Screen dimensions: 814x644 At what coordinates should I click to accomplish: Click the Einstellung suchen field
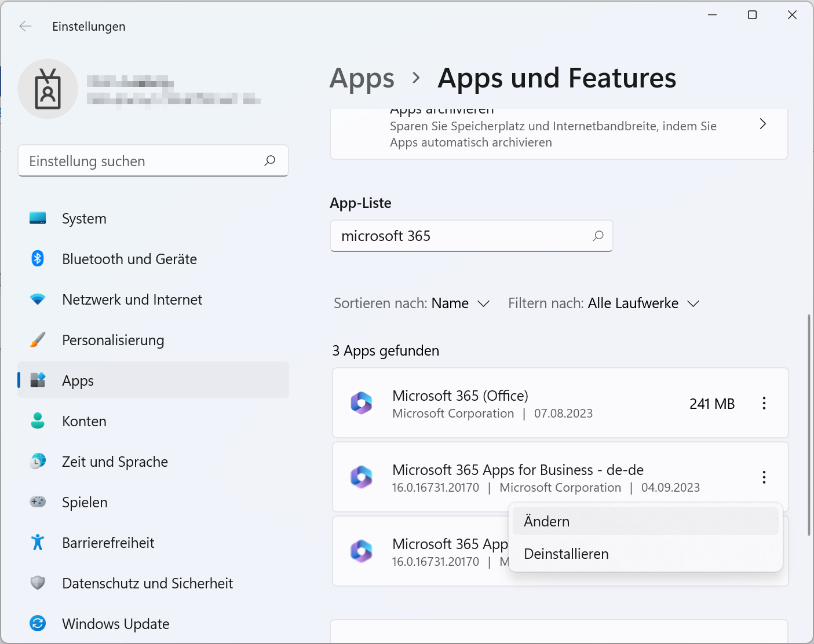tap(153, 160)
